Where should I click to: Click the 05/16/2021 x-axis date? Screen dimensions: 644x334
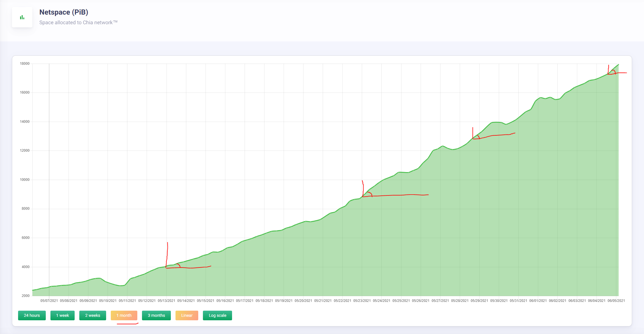(225, 301)
